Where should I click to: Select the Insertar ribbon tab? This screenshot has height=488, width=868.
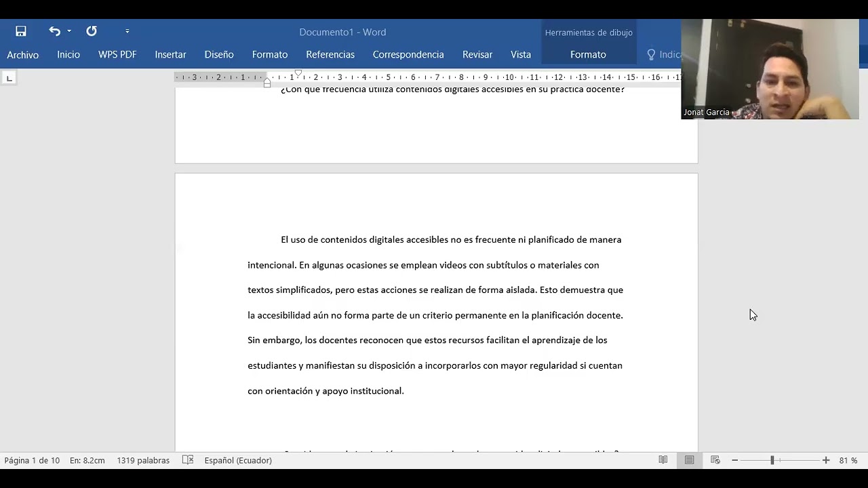170,54
